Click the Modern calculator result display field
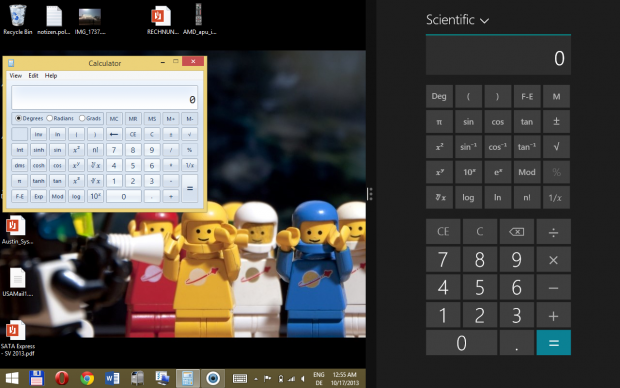The width and height of the screenshot is (620, 388). tap(498, 55)
